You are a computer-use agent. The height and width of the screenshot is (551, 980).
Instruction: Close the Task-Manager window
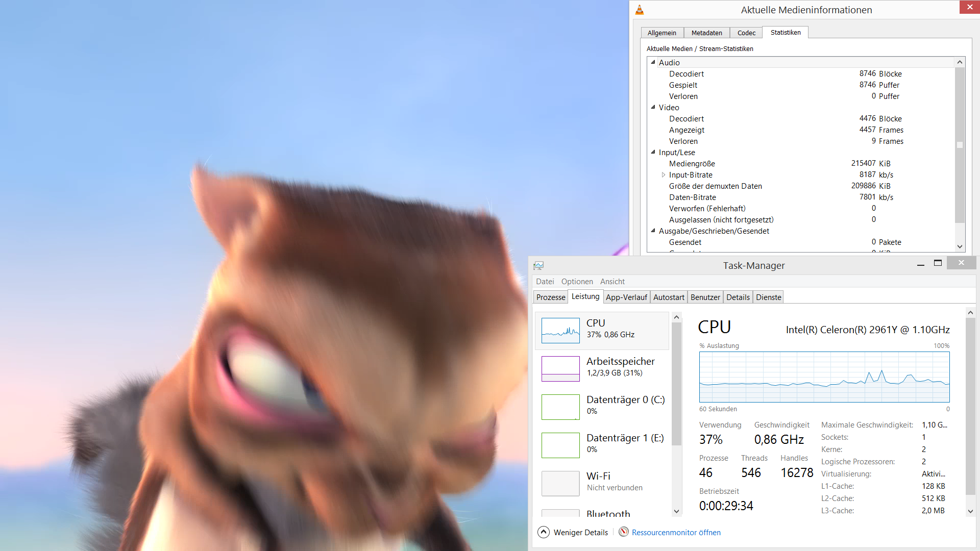(x=961, y=263)
